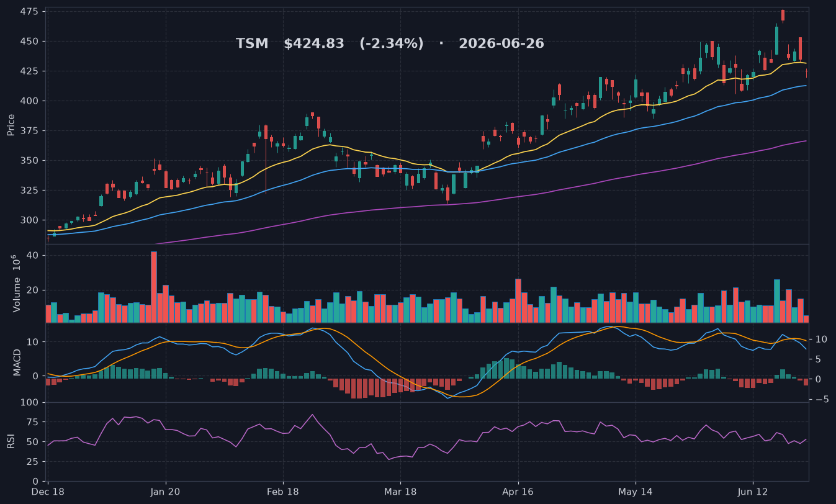Click the 350 price axis tick
The width and height of the screenshot is (836, 504).
29,161
